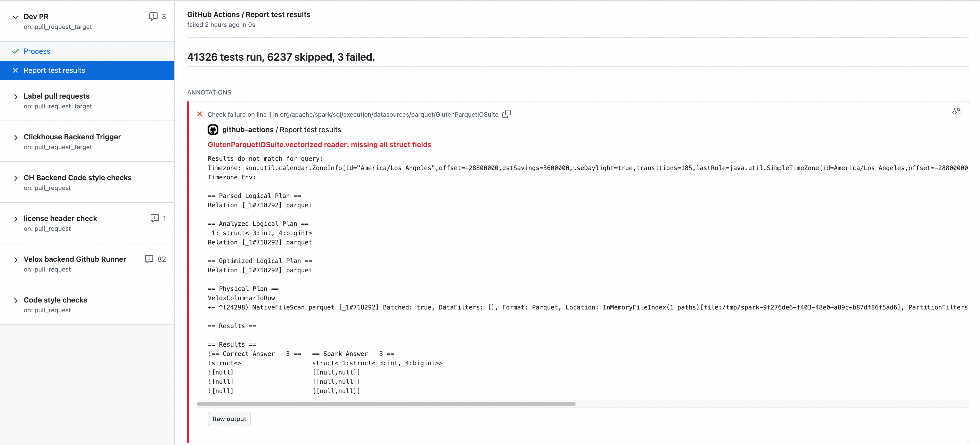This screenshot has height=445, width=980.
Task: Expand Label pull requests workflow
Action: pyautogui.click(x=15, y=97)
